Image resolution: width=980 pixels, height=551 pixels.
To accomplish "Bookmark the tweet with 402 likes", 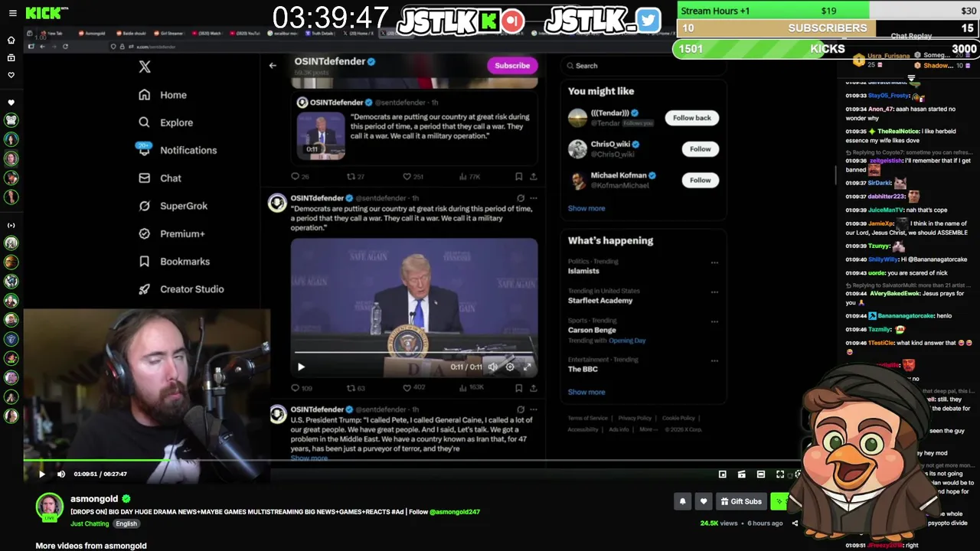I will 518,388.
